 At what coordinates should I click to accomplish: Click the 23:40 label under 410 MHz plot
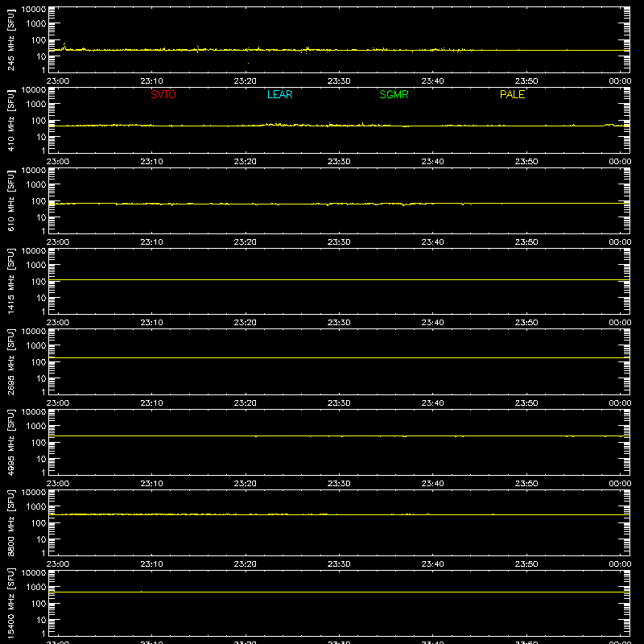(x=432, y=162)
